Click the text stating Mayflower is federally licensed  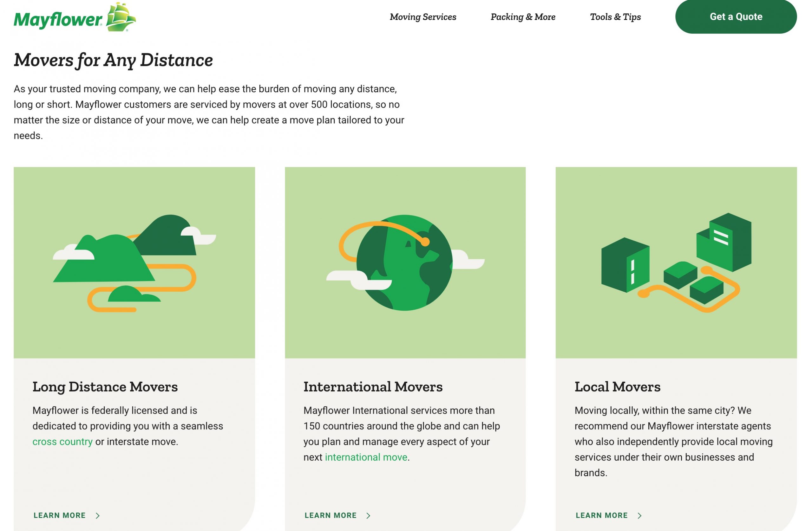click(128, 426)
